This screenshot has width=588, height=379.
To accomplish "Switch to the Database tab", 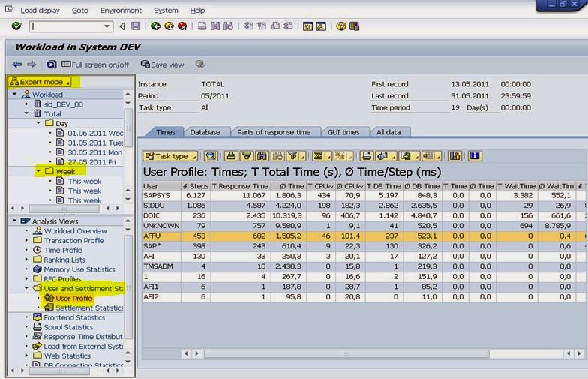I will click(x=205, y=132).
